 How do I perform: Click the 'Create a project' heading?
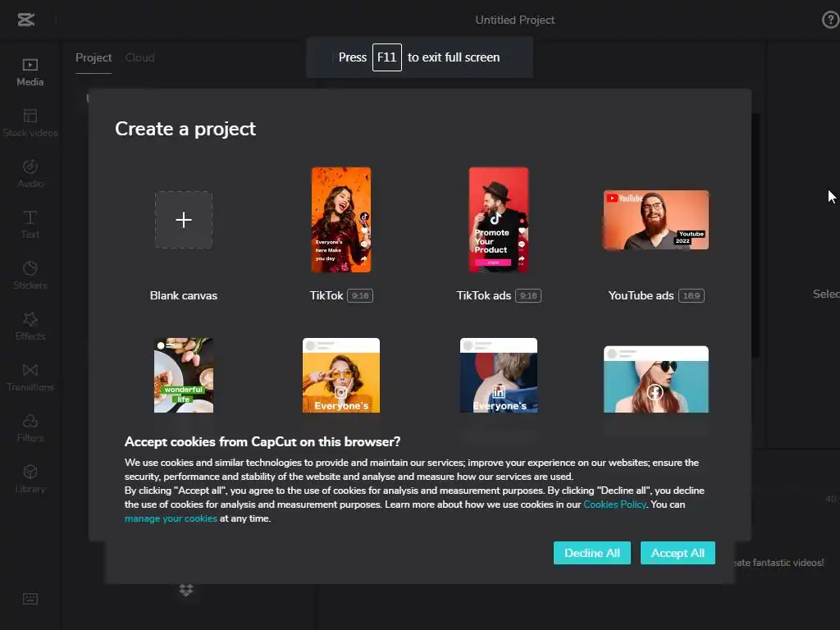click(x=185, y=129)
